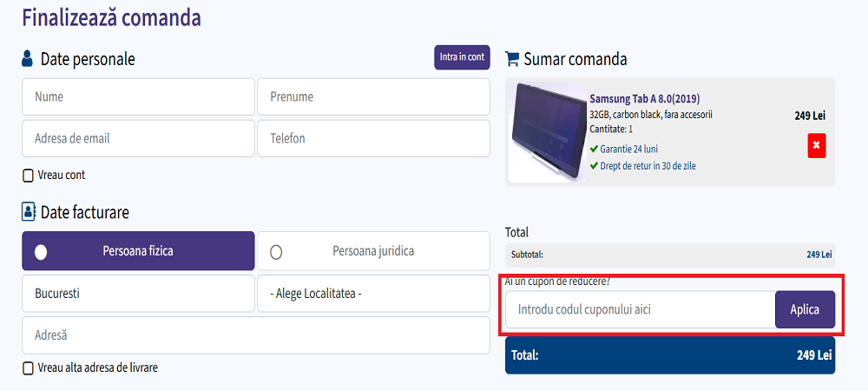This screenshot has height=391, width=868.
Task: Enable the Vreau cont checkbox
Action: (28, 176)
